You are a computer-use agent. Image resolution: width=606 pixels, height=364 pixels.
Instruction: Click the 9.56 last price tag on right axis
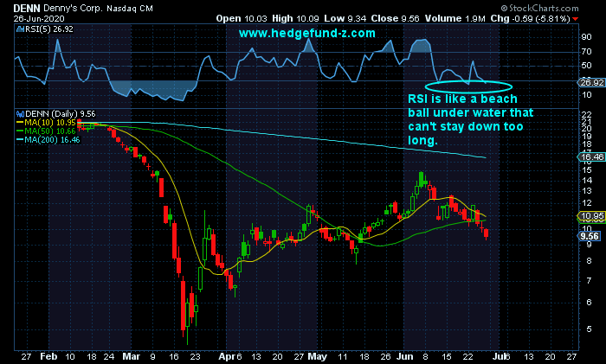(590, 236)
